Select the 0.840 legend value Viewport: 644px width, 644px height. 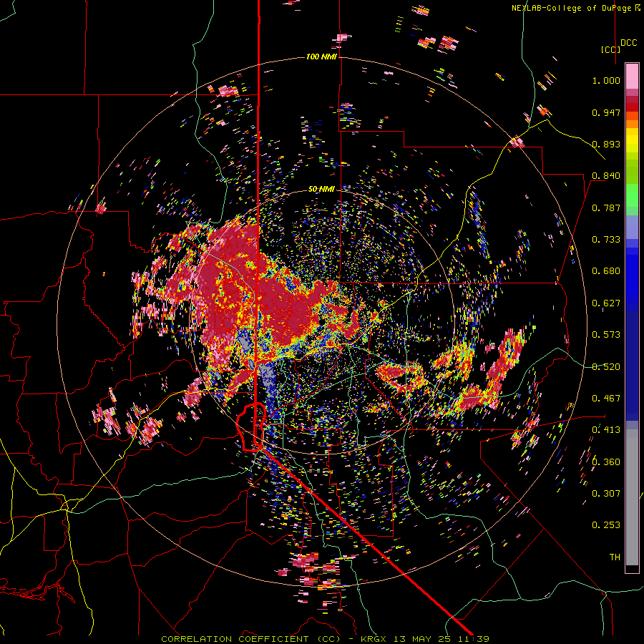[606, 176]
